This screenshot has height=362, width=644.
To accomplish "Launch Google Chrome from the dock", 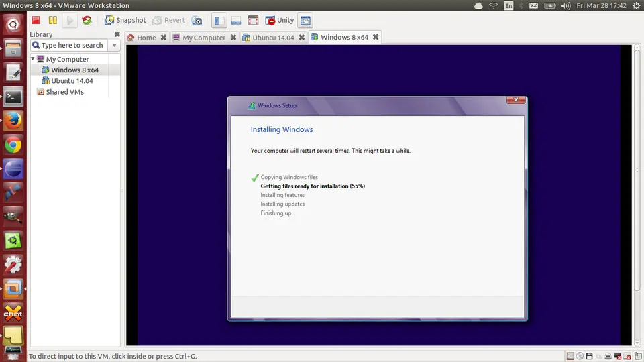I will tap(13, 145).
